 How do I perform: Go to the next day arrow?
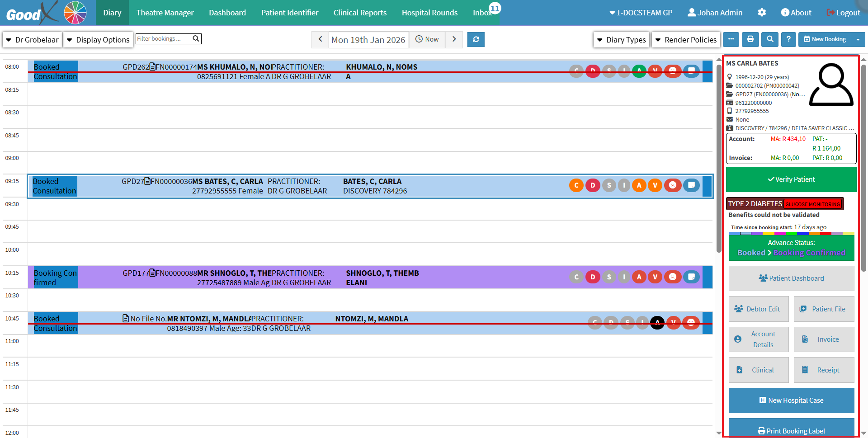click(454, 39)
